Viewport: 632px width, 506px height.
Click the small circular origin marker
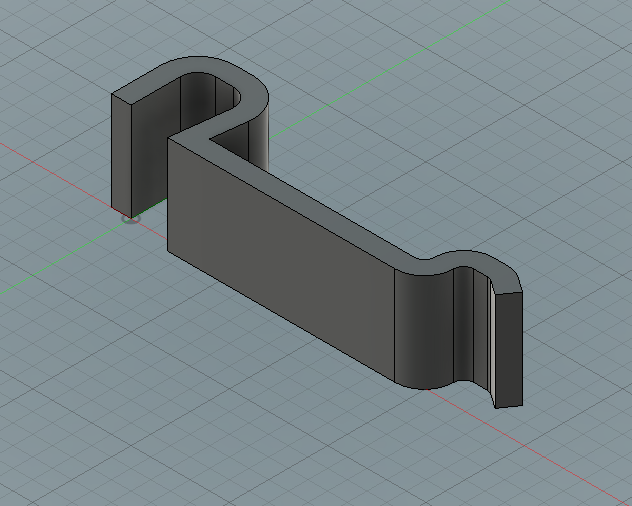tap(131, 219)
